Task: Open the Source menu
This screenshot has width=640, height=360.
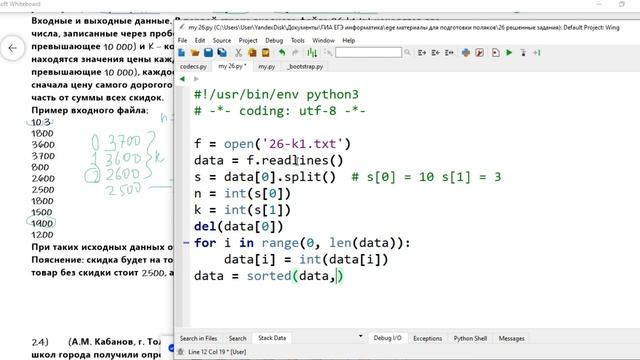Action: (222, 40)
